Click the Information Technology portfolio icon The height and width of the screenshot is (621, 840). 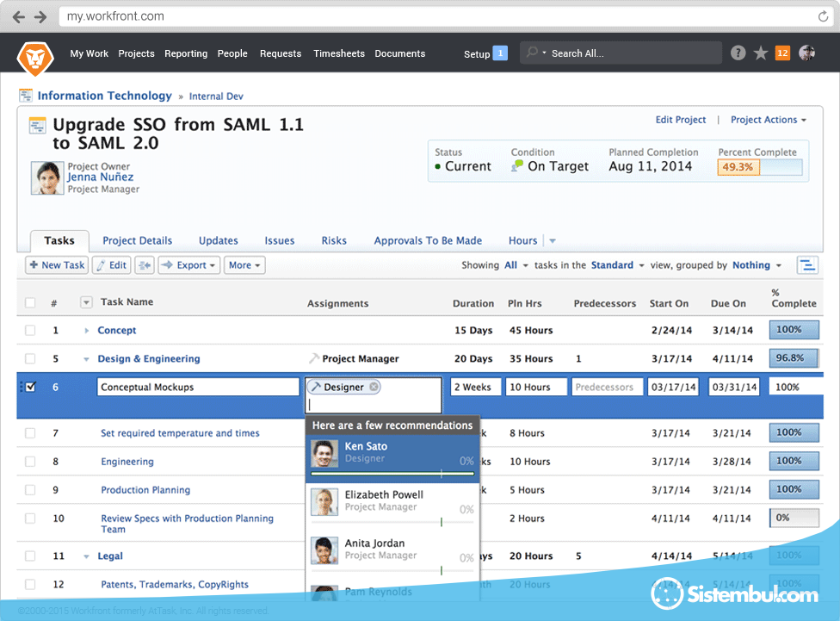tap(26, 96)
